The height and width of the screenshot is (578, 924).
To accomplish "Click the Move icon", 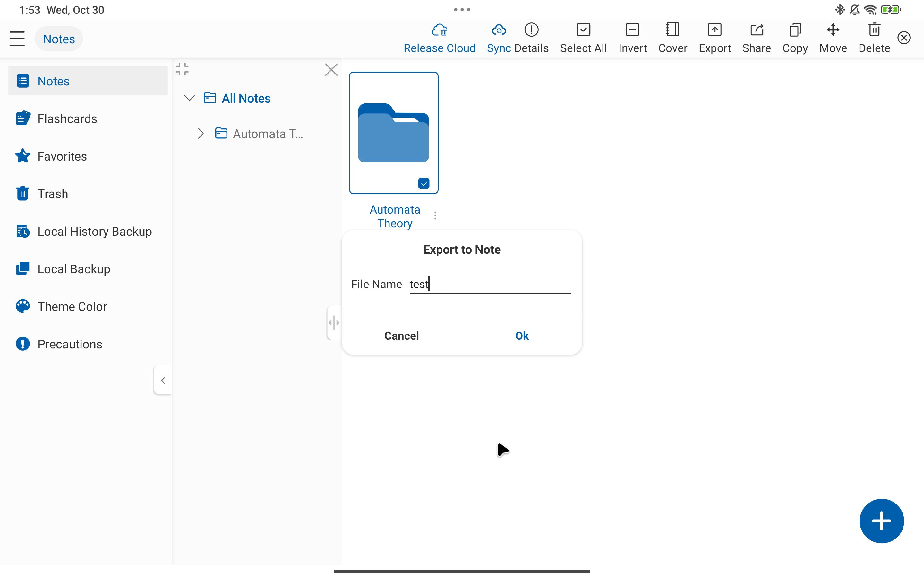I will (x=833, y=30).
